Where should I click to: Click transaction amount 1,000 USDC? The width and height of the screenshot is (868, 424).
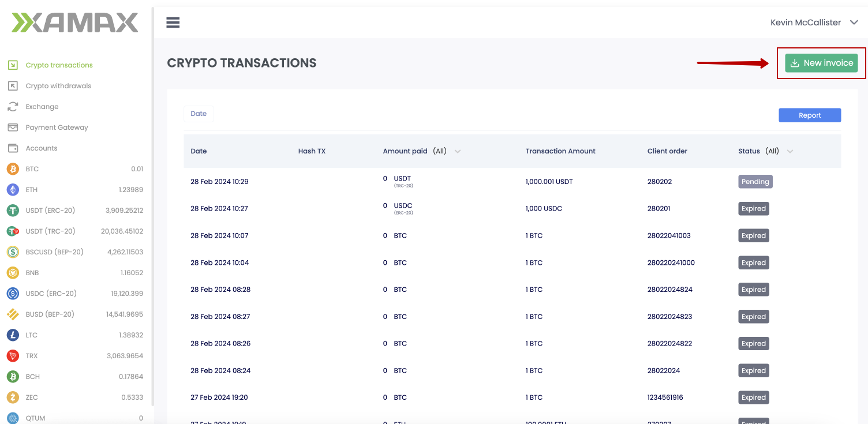[544, 208]
